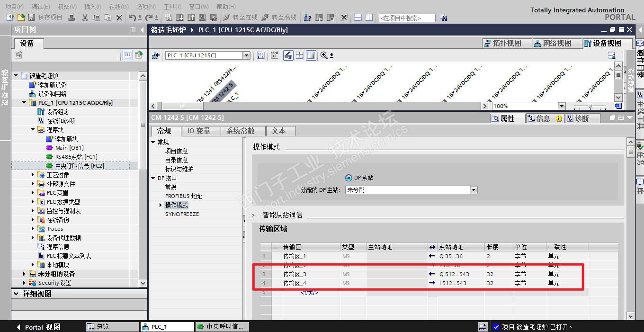Click the print icon in toolbar
Viewport: 644px width, 332px height.
tap(72, 17)
